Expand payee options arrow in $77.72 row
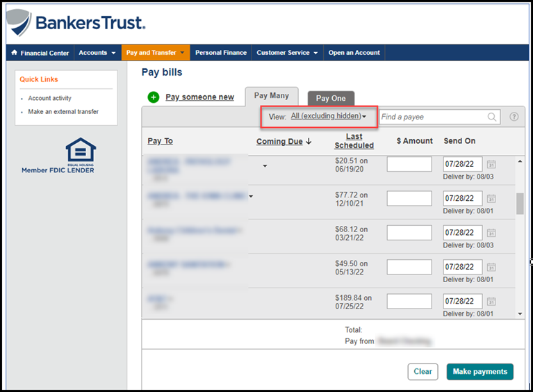 (251, 196)
